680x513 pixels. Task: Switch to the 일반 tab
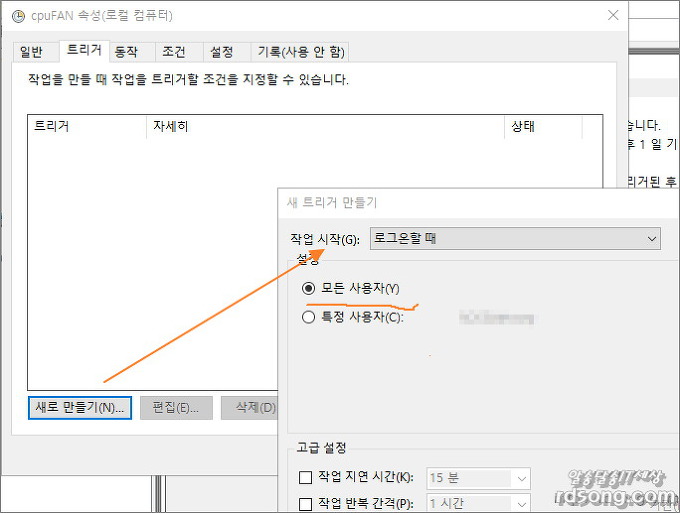(x=31, y=52)
